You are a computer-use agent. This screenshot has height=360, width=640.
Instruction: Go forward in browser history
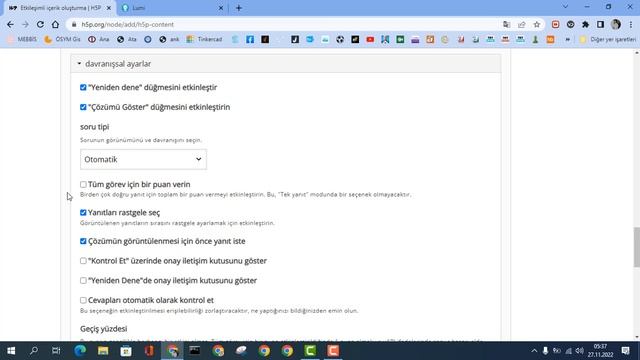pos(25,24)
